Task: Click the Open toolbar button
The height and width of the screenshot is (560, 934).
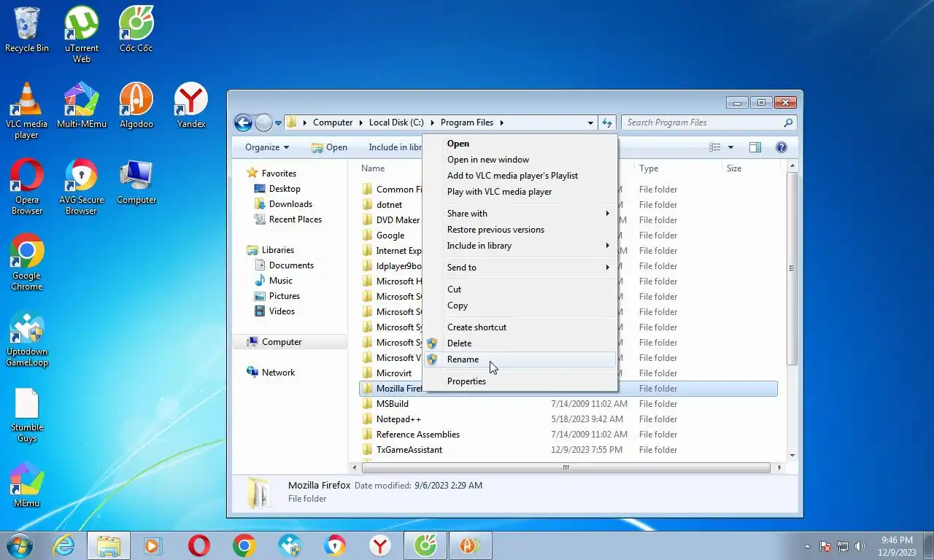Action: click(x=329, y=147)
